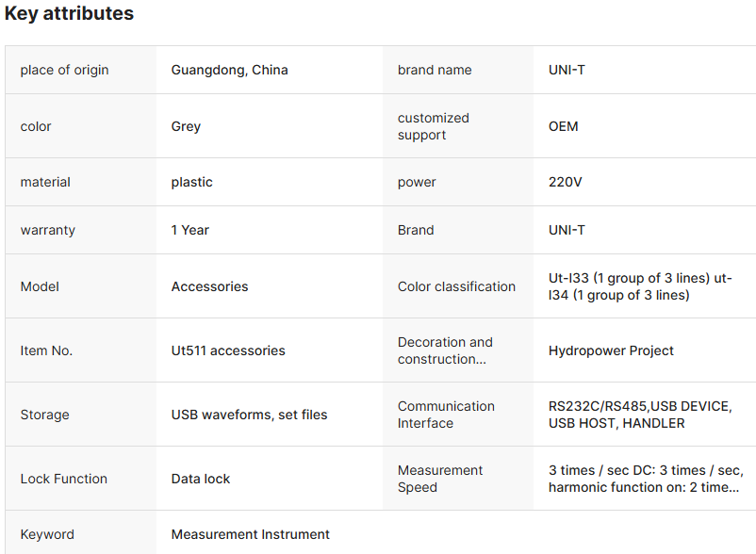Select the "1 Year" warranty value
This screenshot has height=554, width=756.
click(189, 230)
